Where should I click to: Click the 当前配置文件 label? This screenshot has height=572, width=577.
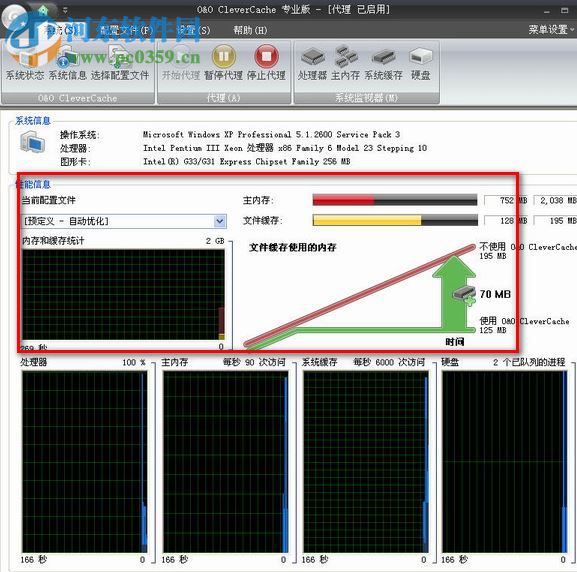coord(49,200)
